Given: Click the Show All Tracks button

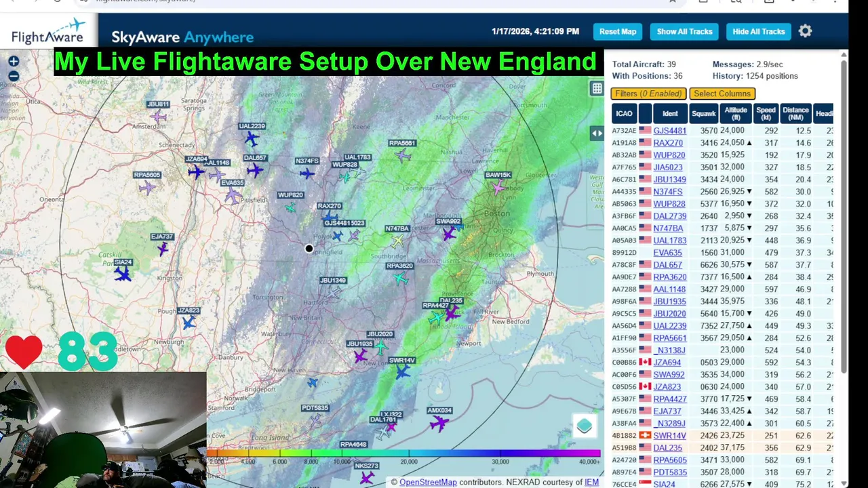Looking at the screenshot, I should pos(684,31).
